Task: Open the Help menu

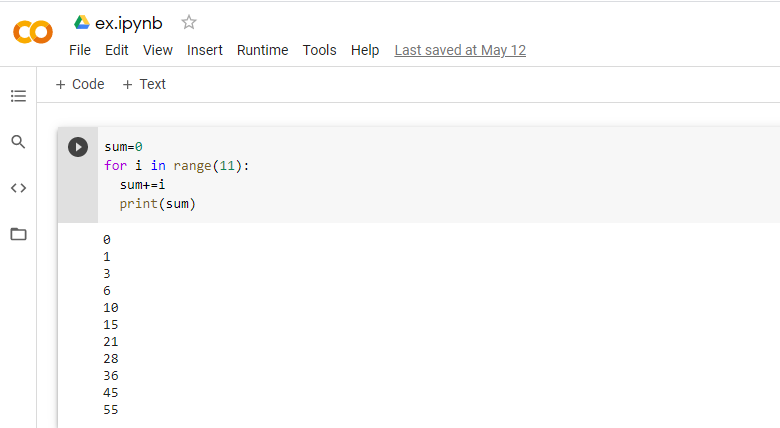Action: [x=365, y=50]
